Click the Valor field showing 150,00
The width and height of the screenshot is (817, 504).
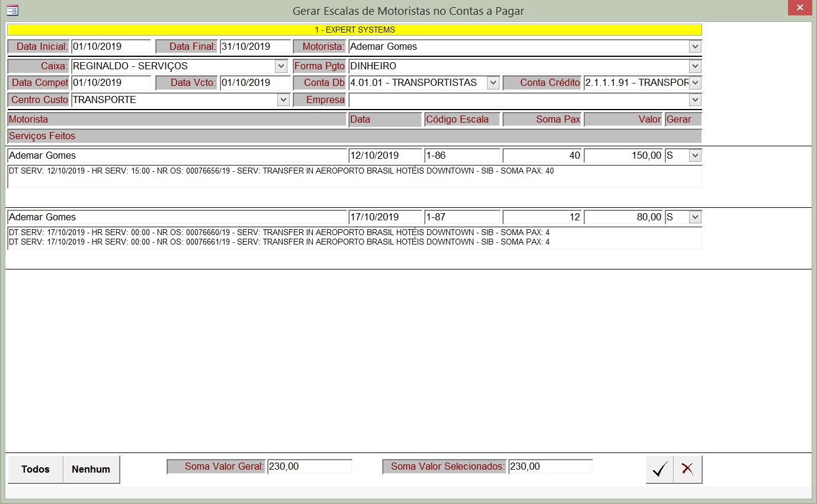point(623,156)
